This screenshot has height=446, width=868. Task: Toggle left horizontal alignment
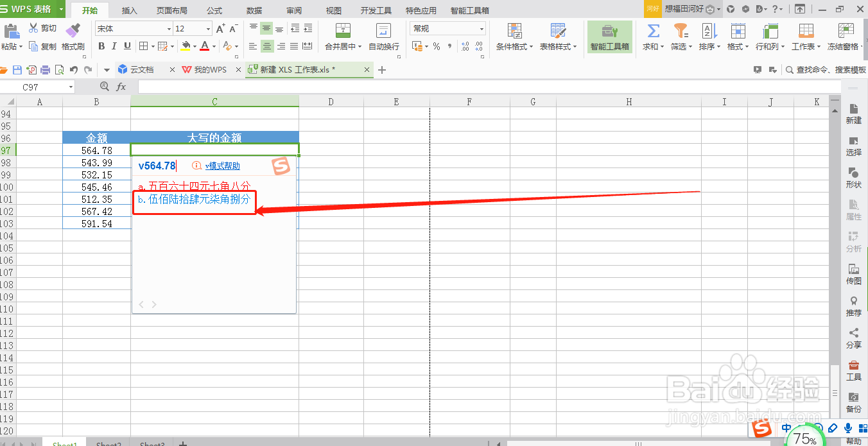(253, 46)
